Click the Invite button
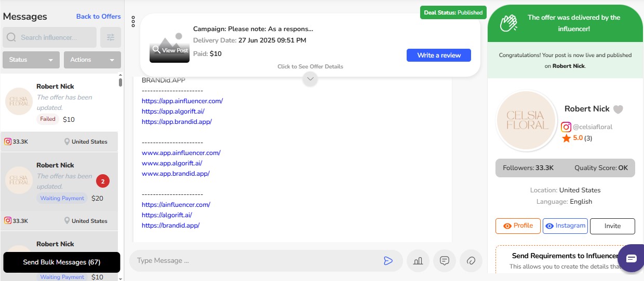This screenshot has height=281, width=644. [x=612, y=226]
